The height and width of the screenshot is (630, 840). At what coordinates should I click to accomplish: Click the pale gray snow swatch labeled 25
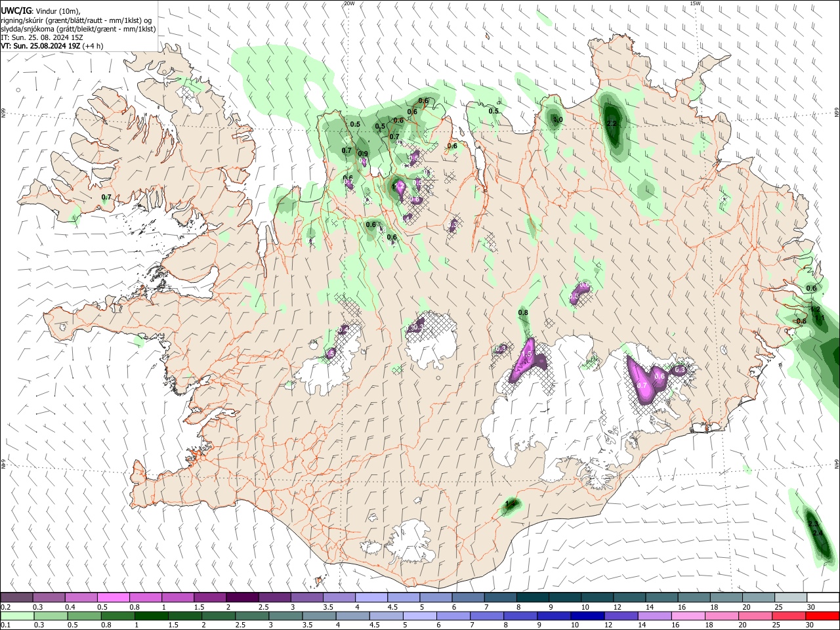pos(791,598)
